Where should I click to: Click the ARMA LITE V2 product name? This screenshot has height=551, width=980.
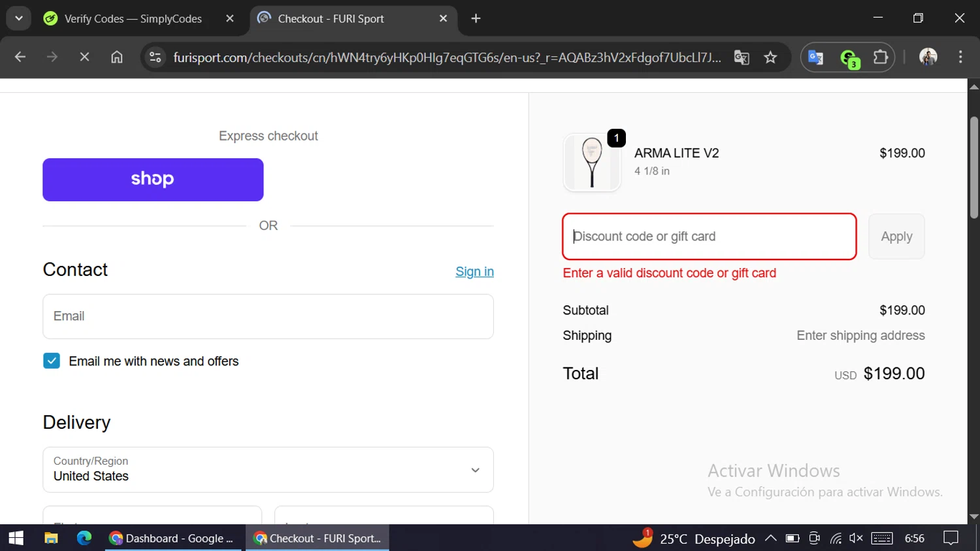[676, 153]
